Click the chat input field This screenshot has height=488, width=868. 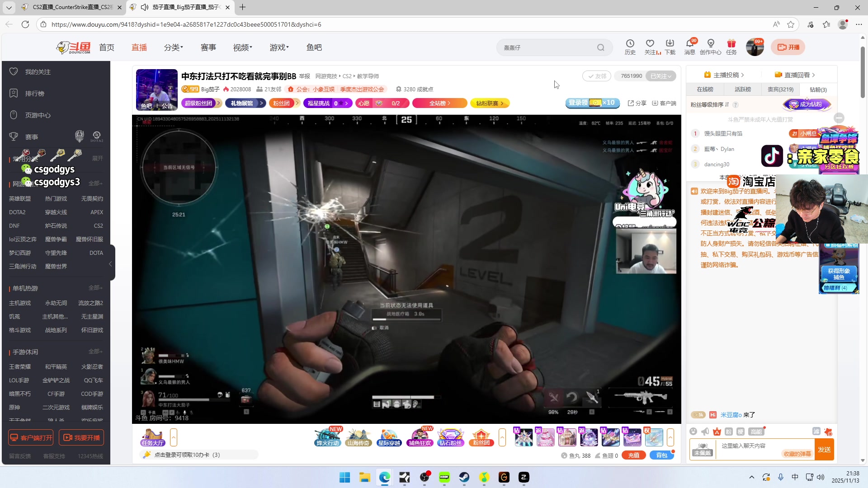coord(764,446)
